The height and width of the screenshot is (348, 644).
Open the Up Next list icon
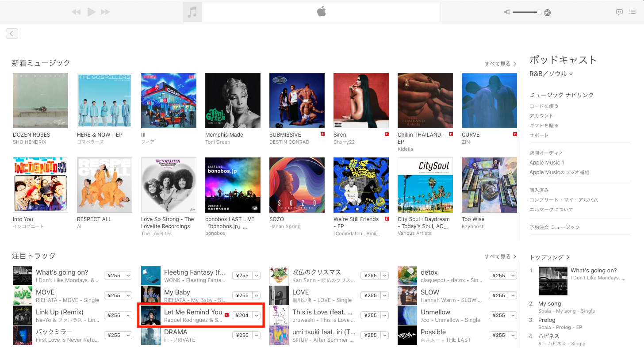tap(632, 12)
